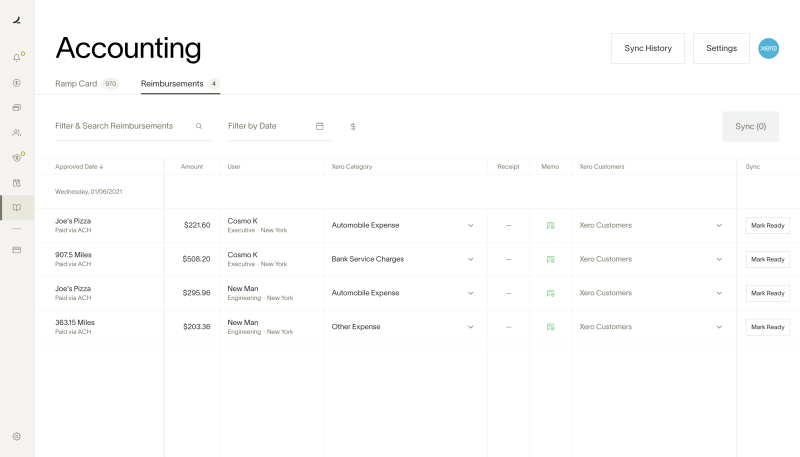Open Sync History

[648, 48]
